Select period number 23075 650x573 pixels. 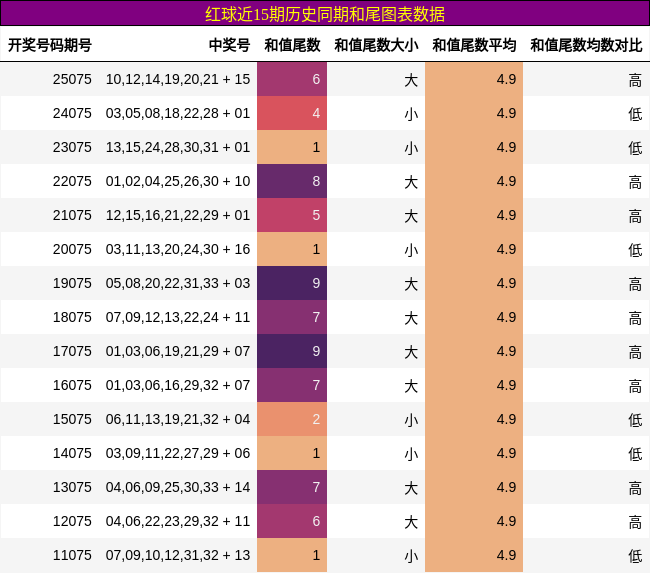coord(72,147)
